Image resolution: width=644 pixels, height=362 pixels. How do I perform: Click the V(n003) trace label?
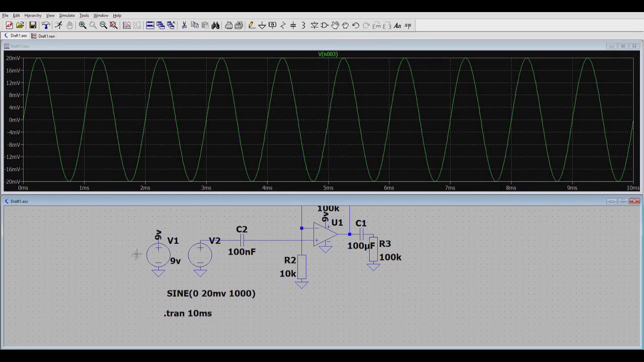click(x=328, y=54)
